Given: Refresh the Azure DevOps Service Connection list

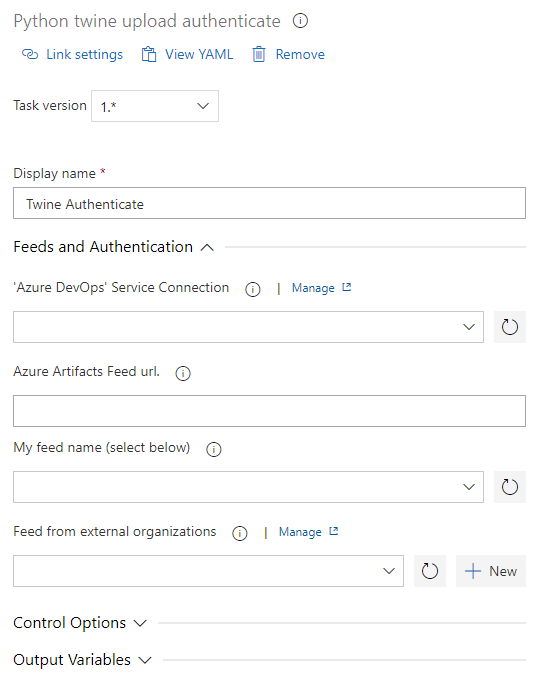Looking at the screenshot, I should coord(510,327).
